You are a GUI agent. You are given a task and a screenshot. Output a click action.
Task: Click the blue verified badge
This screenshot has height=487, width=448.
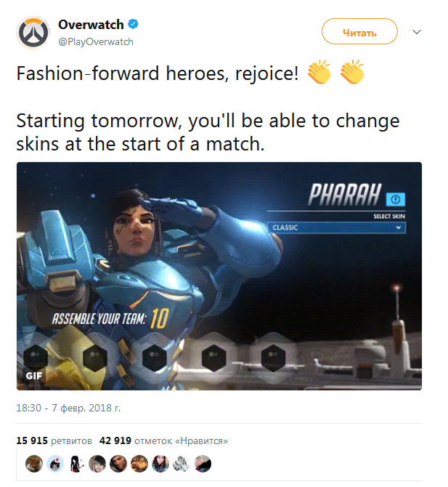click(x=133, y=24)
